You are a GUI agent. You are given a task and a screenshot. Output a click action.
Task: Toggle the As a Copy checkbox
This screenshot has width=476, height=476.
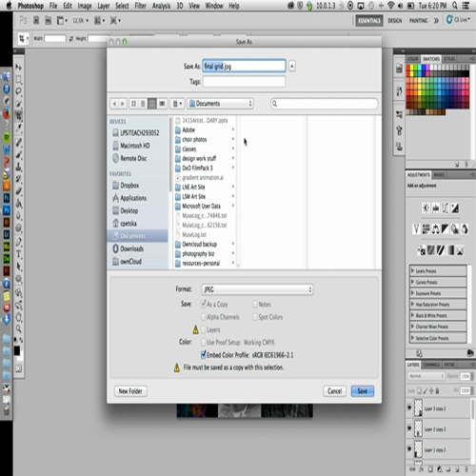(204, 304)
